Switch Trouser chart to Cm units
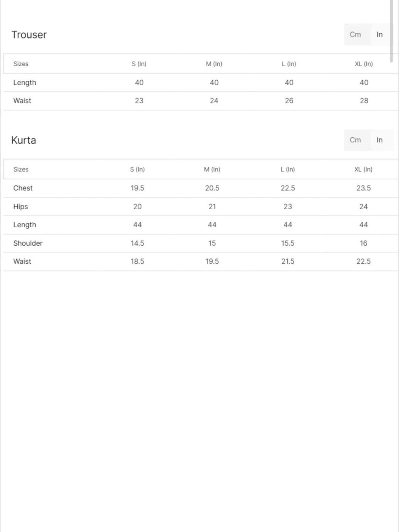The height and width of the screenshot is (532, 399). tap(356, 35)
